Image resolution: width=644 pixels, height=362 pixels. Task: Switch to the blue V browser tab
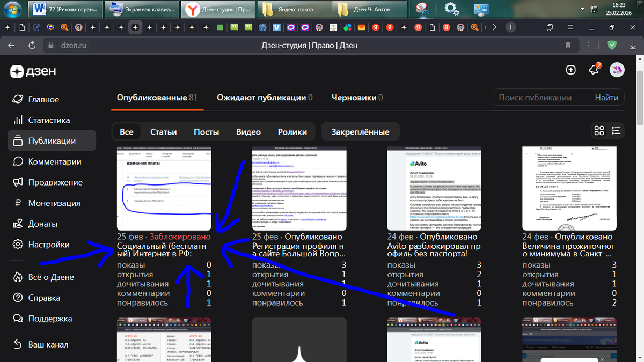tap(277, 27)
